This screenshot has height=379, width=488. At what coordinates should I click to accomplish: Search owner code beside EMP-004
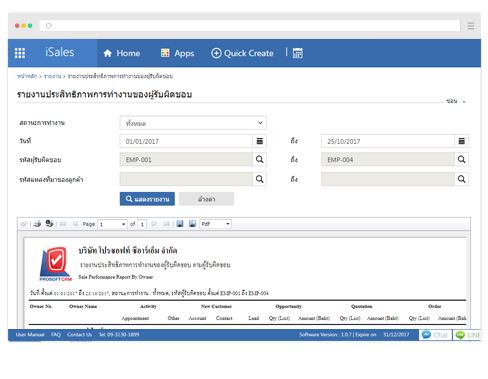pos(462,160)
